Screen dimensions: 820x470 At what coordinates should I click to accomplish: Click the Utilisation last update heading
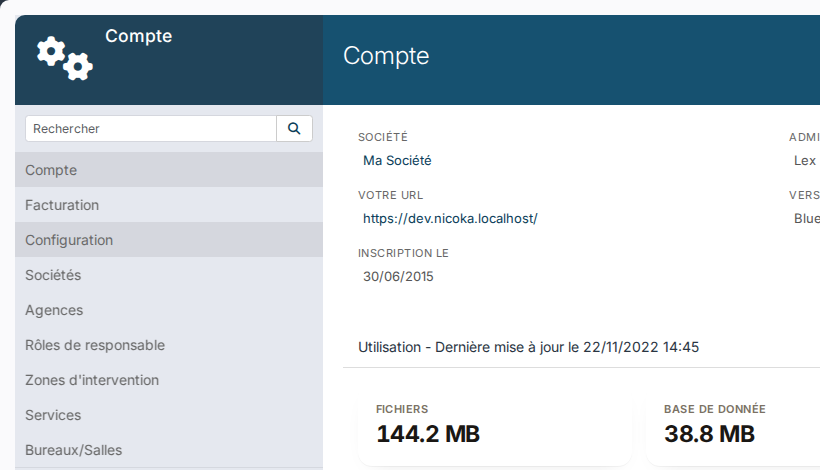click(528, 347)
